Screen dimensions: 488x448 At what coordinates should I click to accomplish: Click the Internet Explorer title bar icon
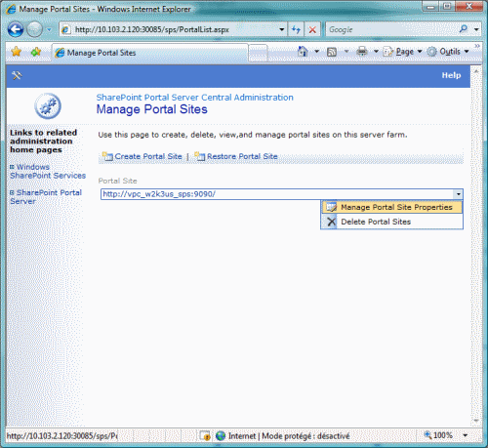pos(11,9)
